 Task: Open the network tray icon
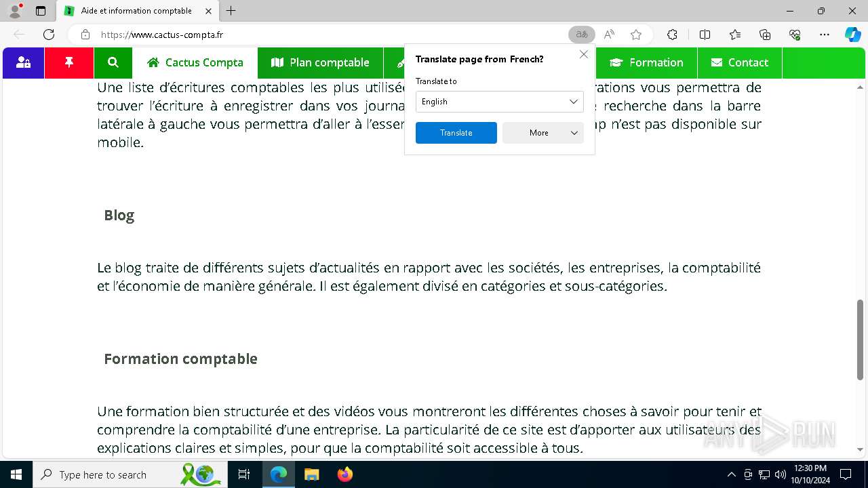(764, 474)
